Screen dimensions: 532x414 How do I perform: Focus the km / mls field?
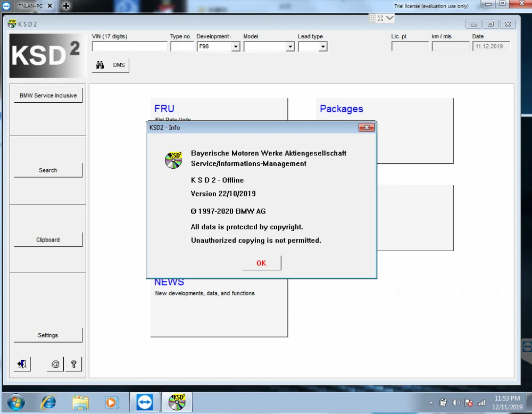(451, 46)
